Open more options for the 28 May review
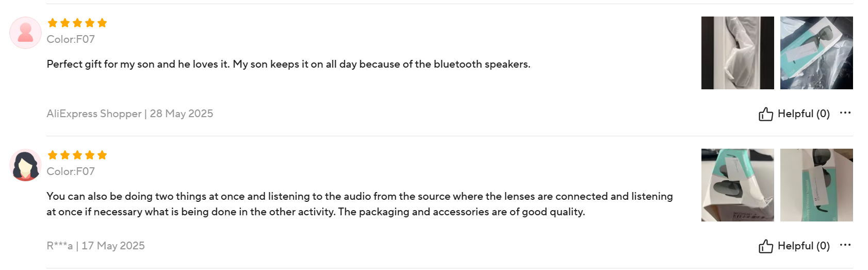The width and height of the screenshot is (868, 270). coord(845,113)
